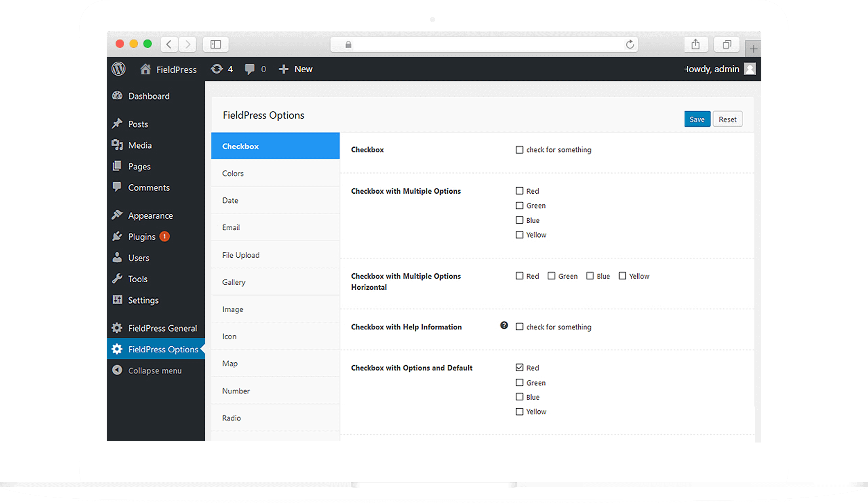
Task: Switch to the Image tab
Action: click(275, 309)
